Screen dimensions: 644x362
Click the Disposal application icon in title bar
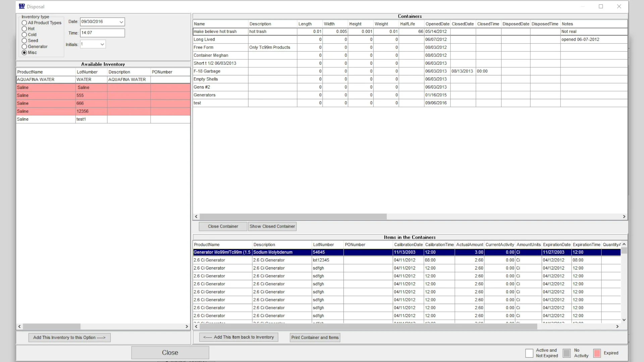tap(21, 6)
